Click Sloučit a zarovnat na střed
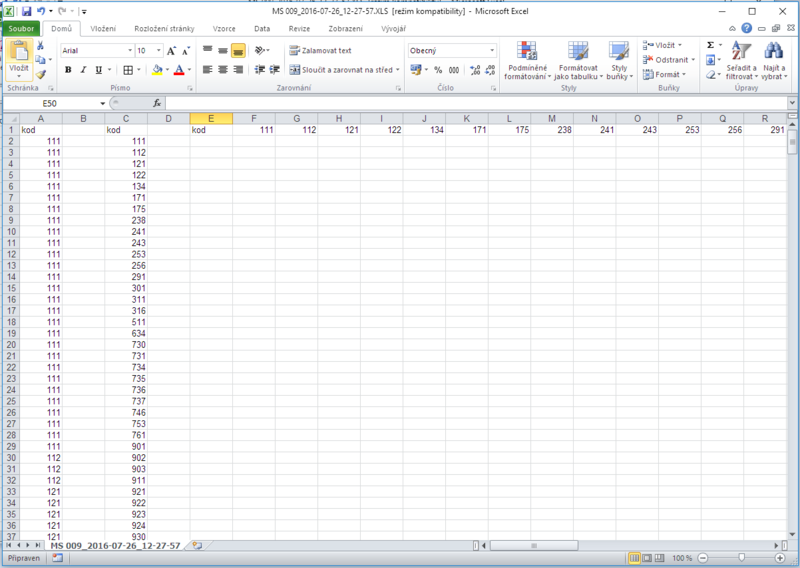This screenshot has width=800, height=568. pyautogui.click(x=345, y=70)
